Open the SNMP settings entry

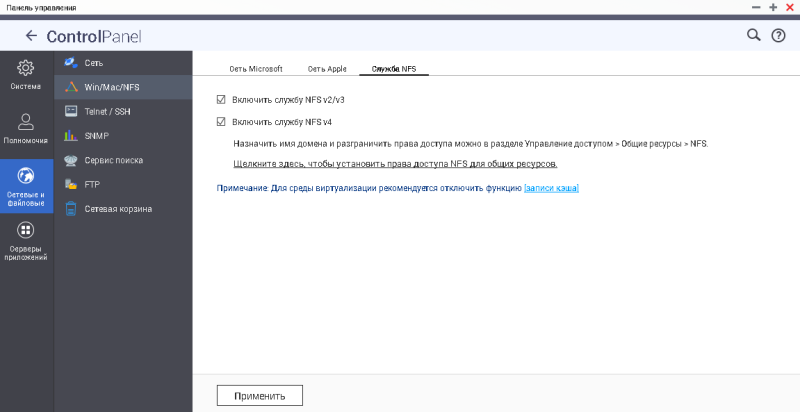[x=123, y=136]
